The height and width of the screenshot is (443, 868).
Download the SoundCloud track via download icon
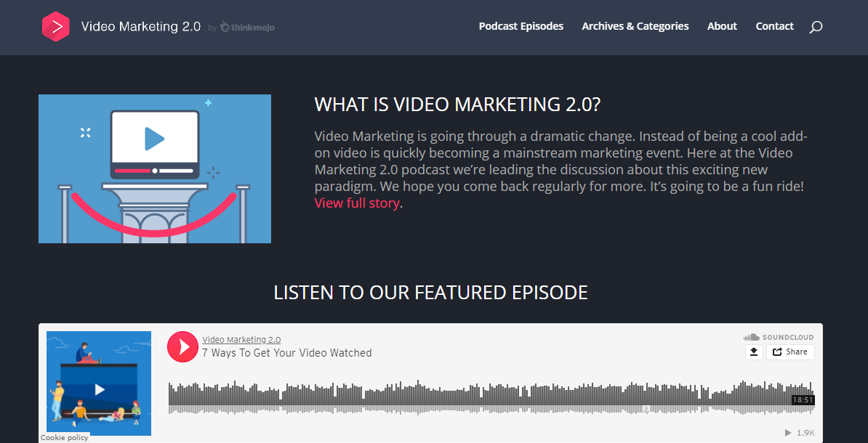click(754, 351)
